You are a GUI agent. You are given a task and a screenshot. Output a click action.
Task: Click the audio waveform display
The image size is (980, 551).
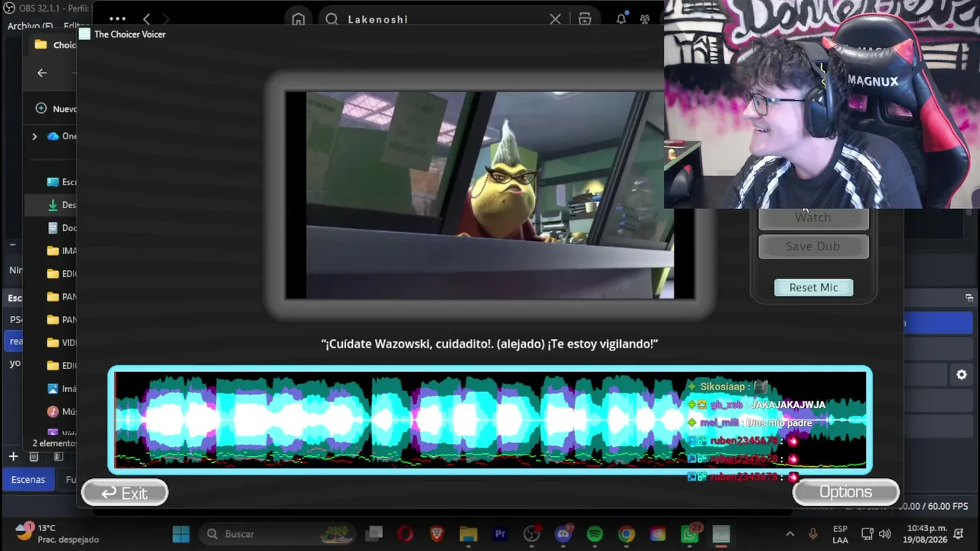(490, 420)
